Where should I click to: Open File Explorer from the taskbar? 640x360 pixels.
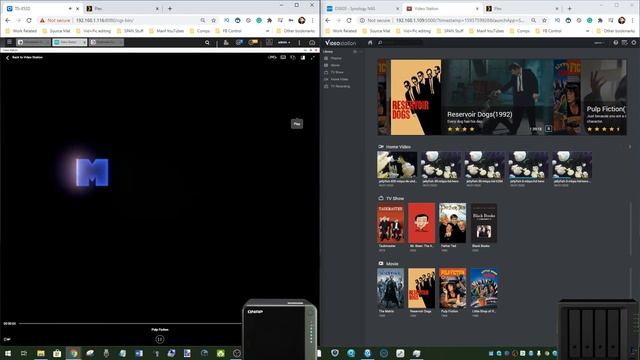coord(40,353)
